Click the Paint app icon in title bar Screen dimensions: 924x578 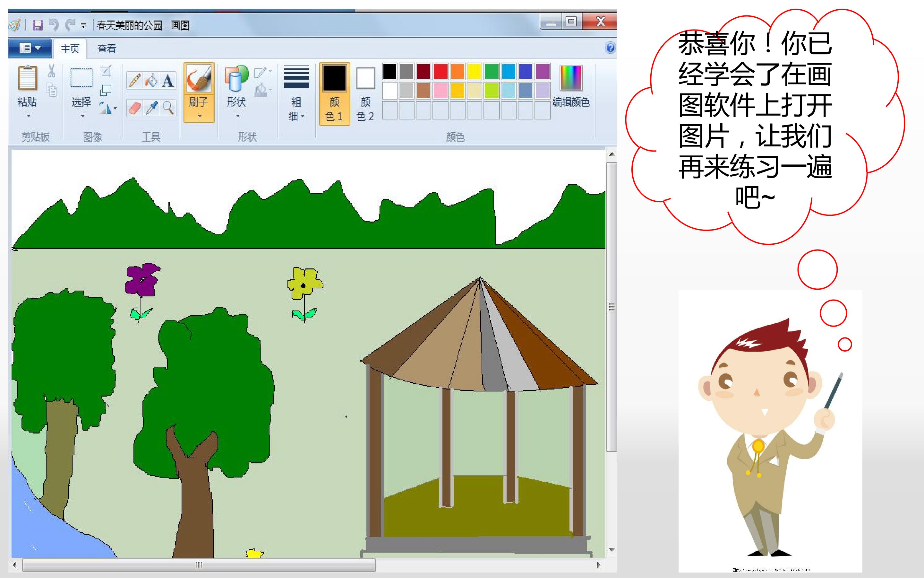click(15, 25)
